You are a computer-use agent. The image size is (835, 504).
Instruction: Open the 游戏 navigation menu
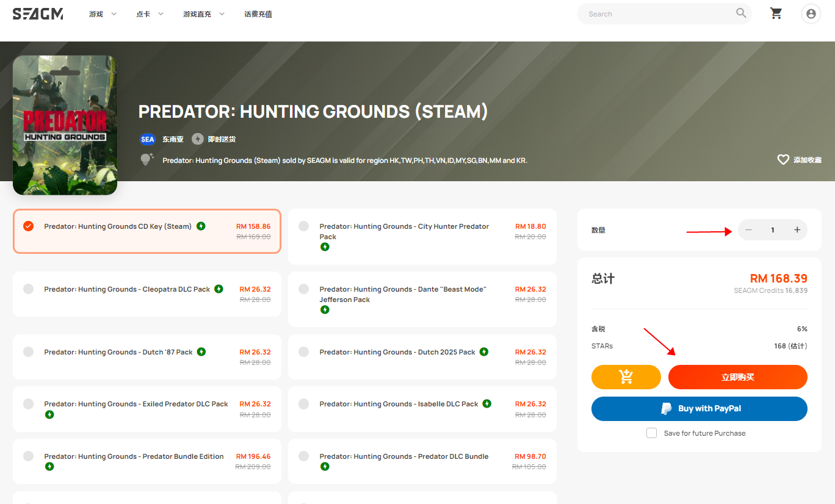[96, 14]
